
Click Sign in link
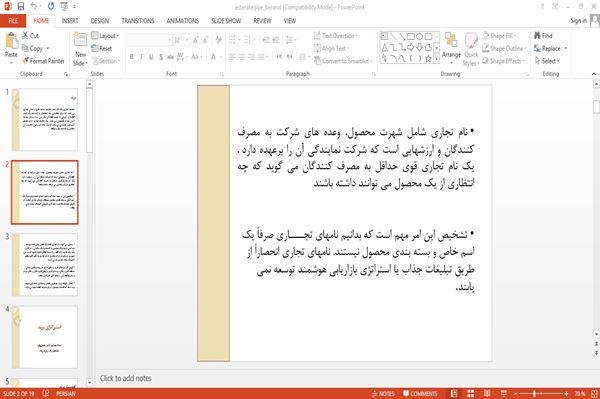tap(578, 21)
